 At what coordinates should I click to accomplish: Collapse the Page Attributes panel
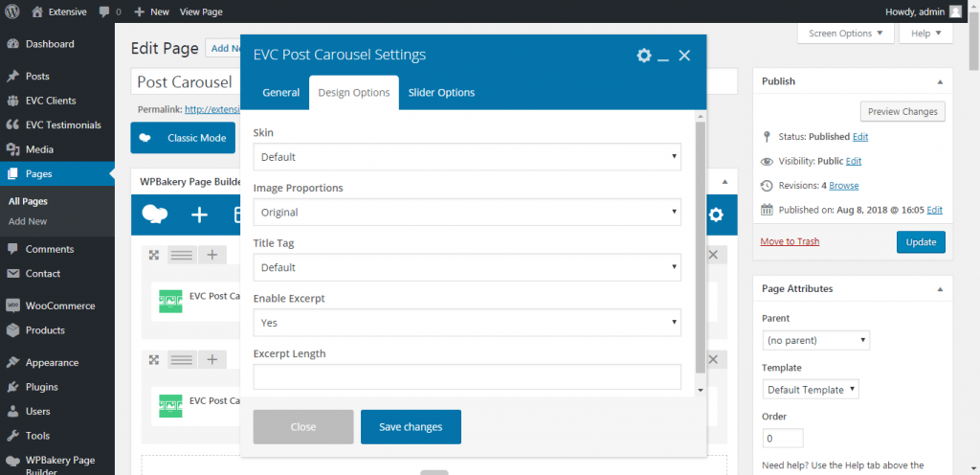[x=940, y=289]
